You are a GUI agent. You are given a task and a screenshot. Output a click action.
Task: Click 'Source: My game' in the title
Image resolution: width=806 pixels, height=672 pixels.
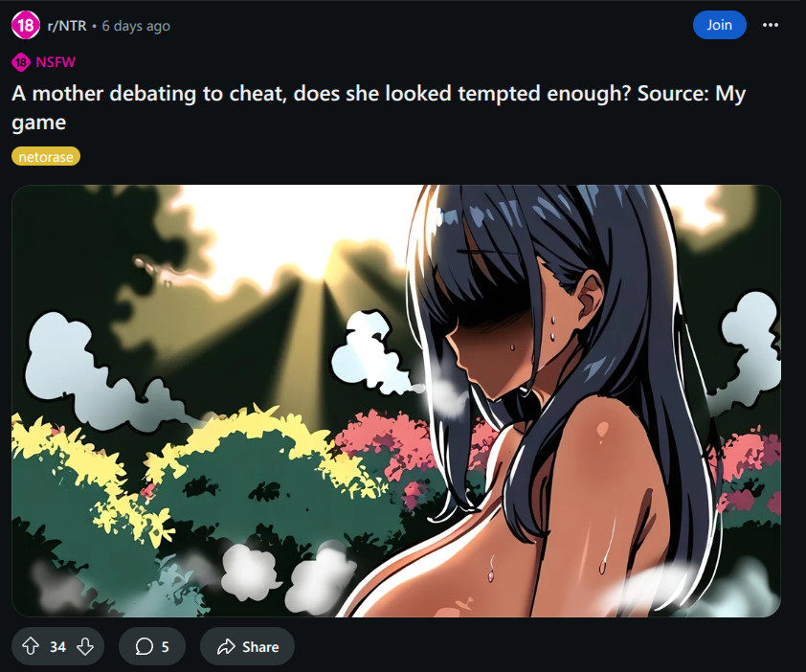click(x=691, y=94)
